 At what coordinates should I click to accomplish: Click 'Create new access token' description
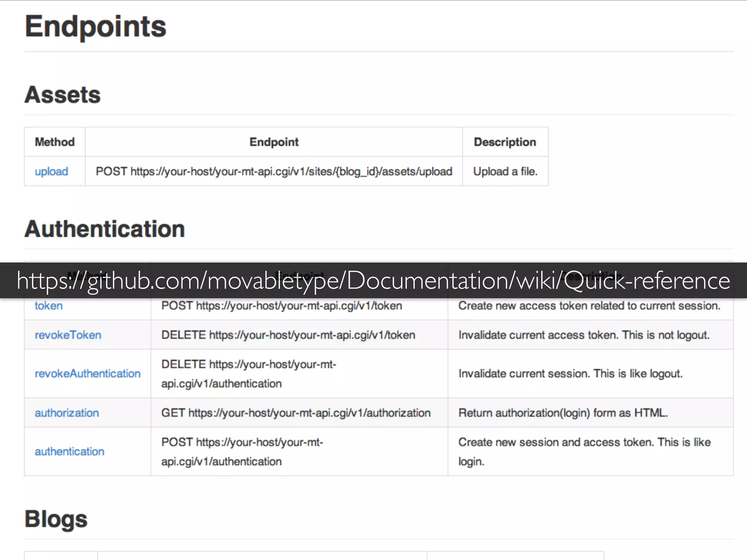click(x=589, y=306)
